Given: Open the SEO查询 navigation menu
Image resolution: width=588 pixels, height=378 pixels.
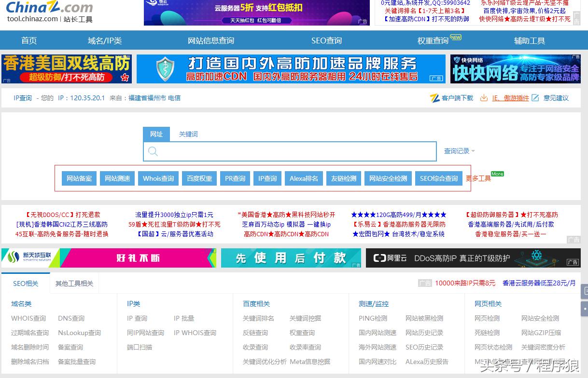Looking at the screenshot, I should pos(326,40).
